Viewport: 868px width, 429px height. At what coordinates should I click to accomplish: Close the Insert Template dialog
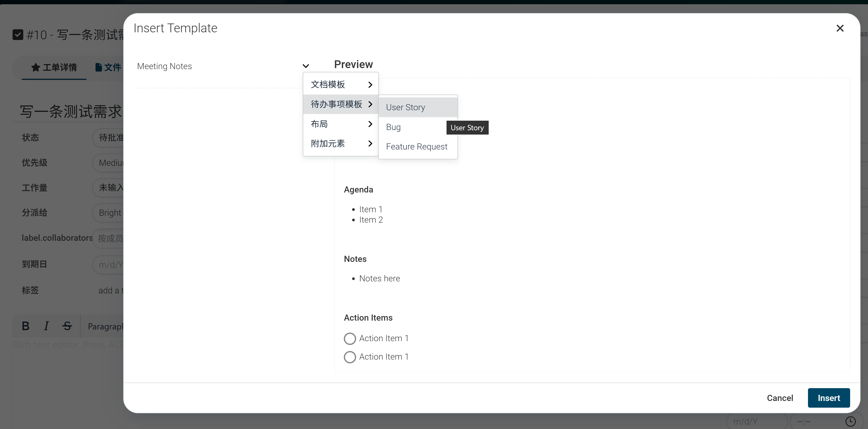tap(840, 28)
